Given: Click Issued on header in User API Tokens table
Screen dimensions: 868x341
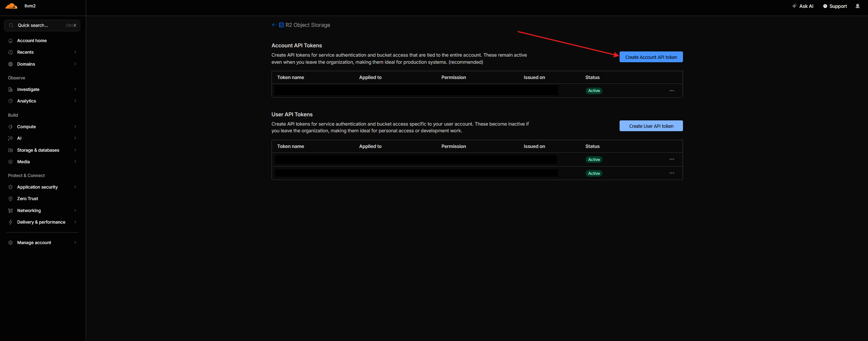Looking at the screenshot, I should coord(534,146).
